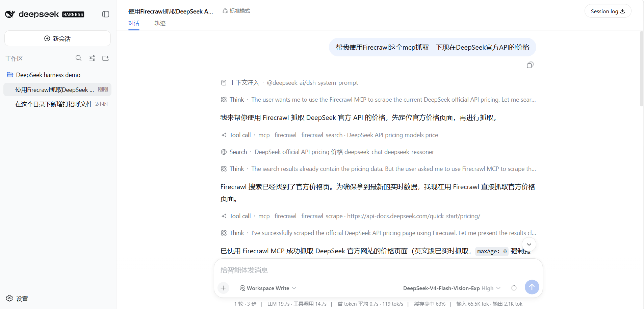Add attachment with plus button
Screen dimensions: 644x309
[223, 288]
